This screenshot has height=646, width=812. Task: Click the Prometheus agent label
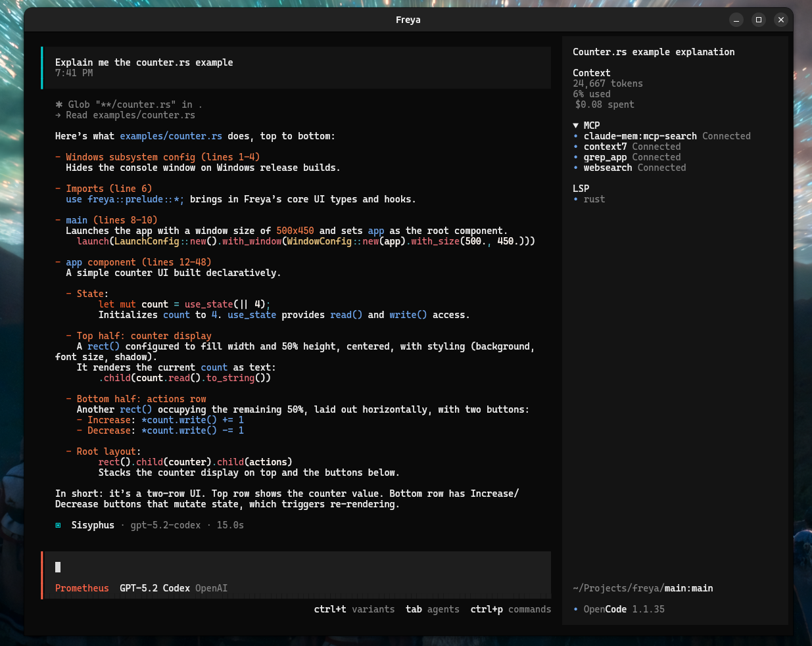click(x=82, y=588)
